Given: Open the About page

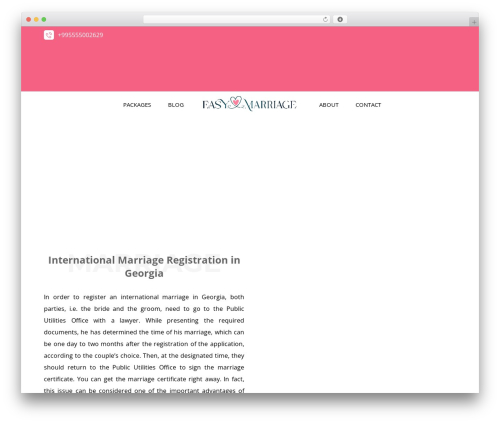Looking at the screenshot, I should (x=329, y=105).
